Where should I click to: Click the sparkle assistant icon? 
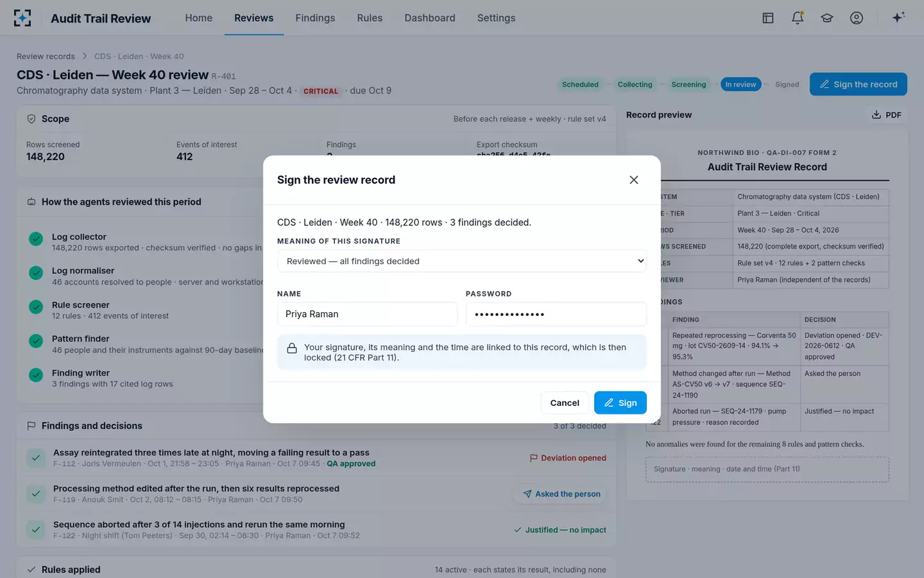pyautogui.click(x=898, y=17)
